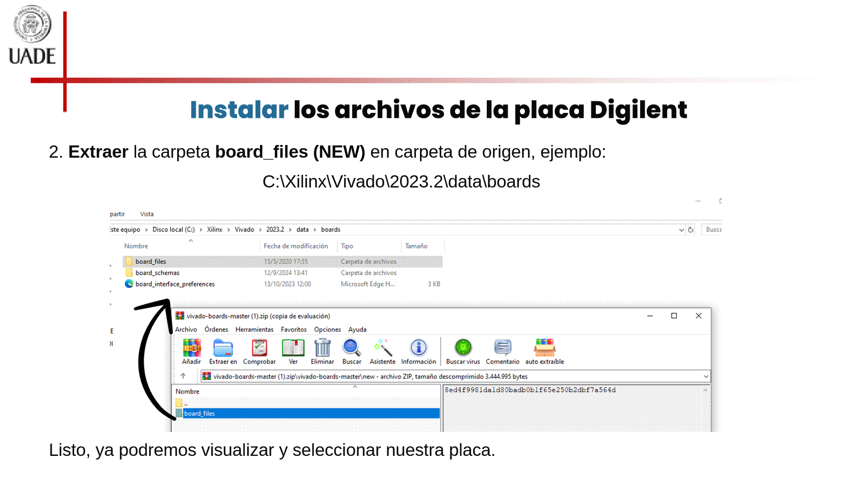Click the Eliminar trash can icon

[x=322, y=348]
